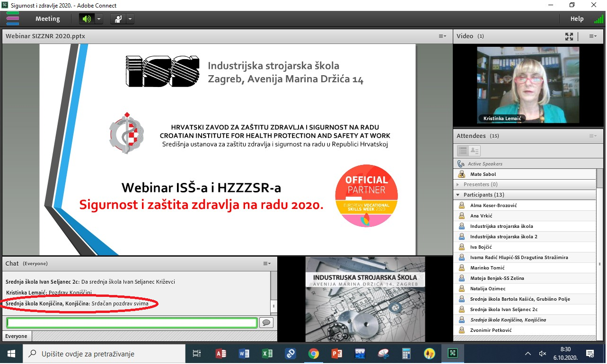Maximize the Video pod to full screen
The width and height of the screenshot is (607, 364).
pos(569,36)
